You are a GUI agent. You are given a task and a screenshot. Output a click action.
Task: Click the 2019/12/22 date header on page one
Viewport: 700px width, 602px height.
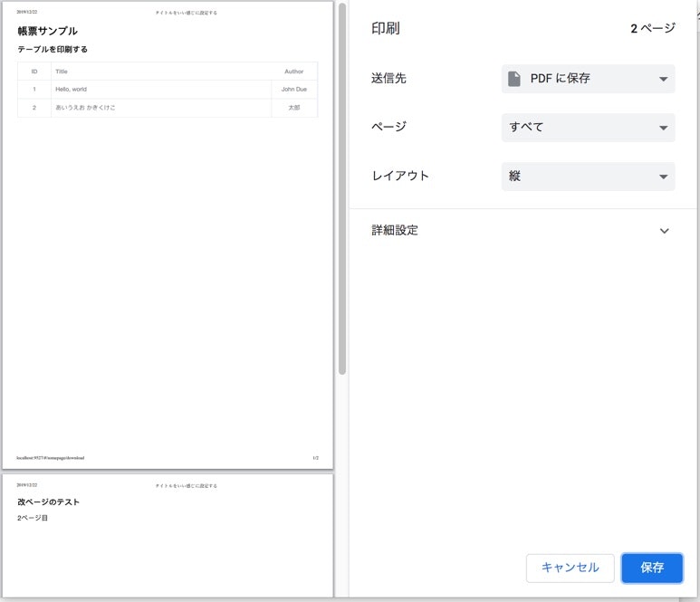27,12
